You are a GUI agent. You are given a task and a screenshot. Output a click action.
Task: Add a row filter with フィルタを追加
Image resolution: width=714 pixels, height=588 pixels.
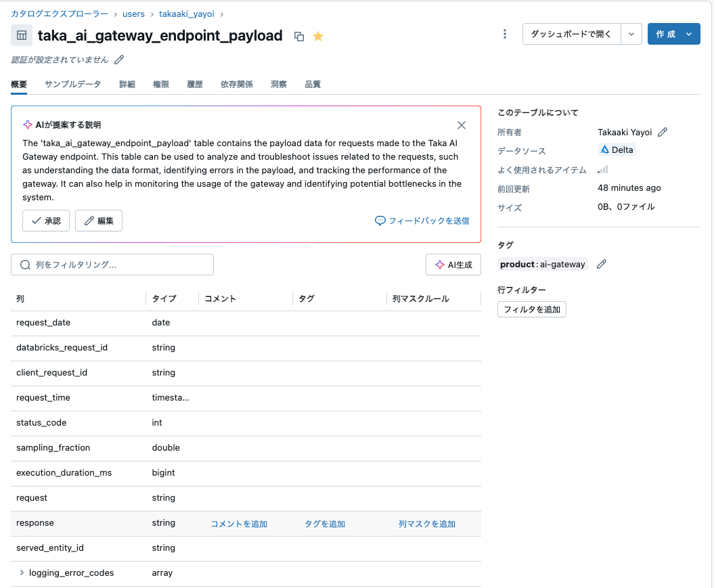[532, 309]
